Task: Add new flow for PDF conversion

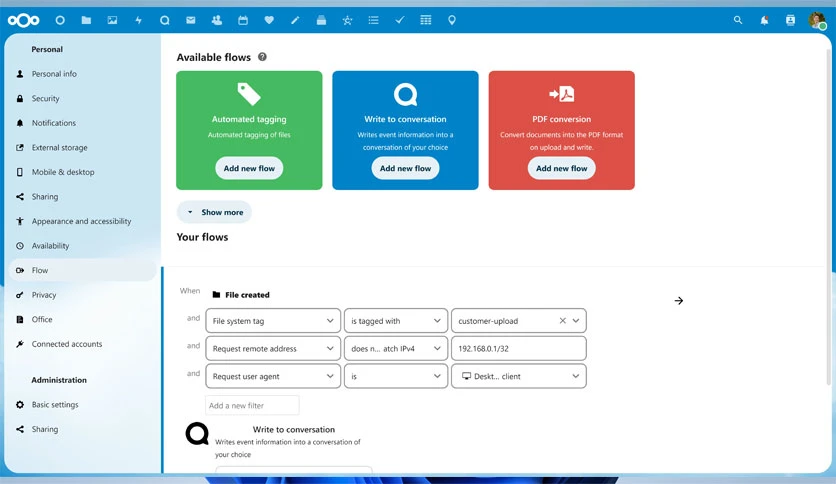Action: pos(561,168)
